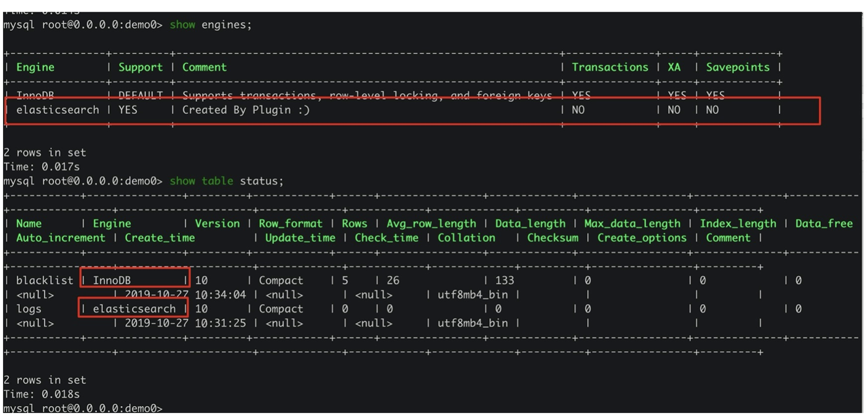Click the "Time: 0.018s" line
The width and height of the screenshot is (868, 418).
tap(42, 394)
